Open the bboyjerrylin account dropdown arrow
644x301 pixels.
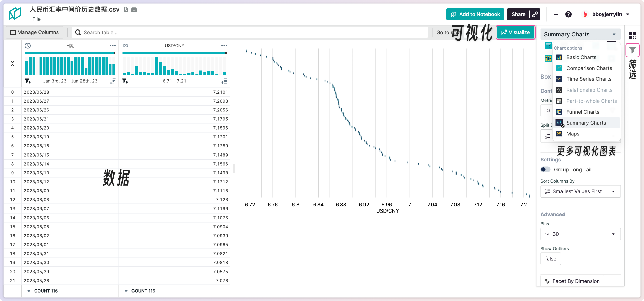tap(628, 14)
